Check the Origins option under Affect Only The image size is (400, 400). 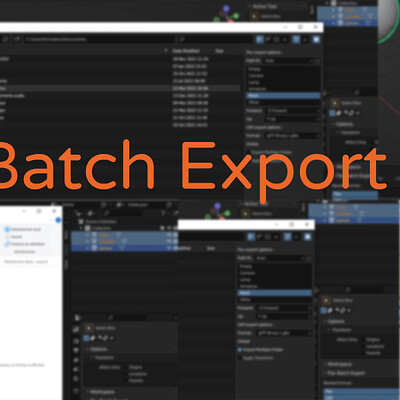tap(126, 367)
